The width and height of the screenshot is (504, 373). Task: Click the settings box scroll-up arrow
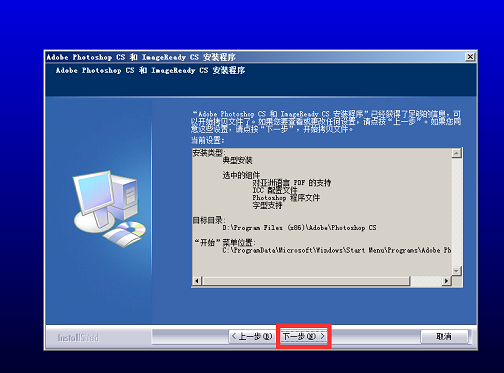click(456, 153)
